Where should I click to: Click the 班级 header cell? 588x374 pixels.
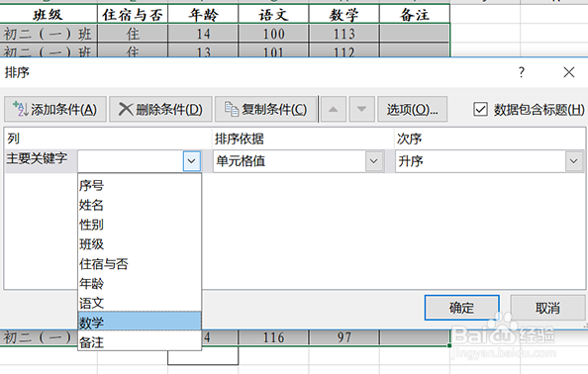pos(49,15)
